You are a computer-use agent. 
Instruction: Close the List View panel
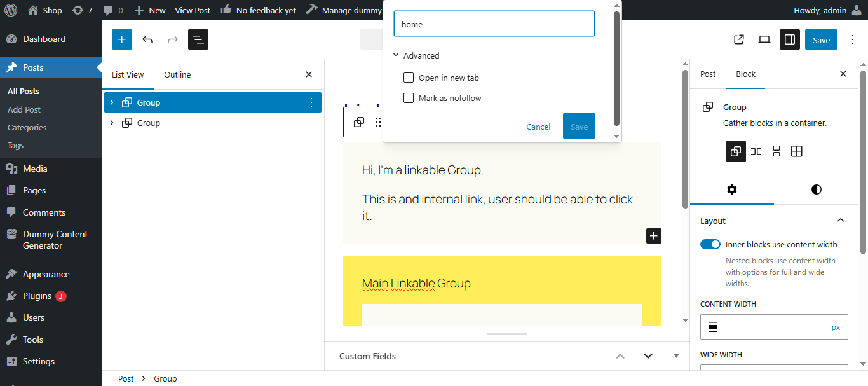point(309,74)
